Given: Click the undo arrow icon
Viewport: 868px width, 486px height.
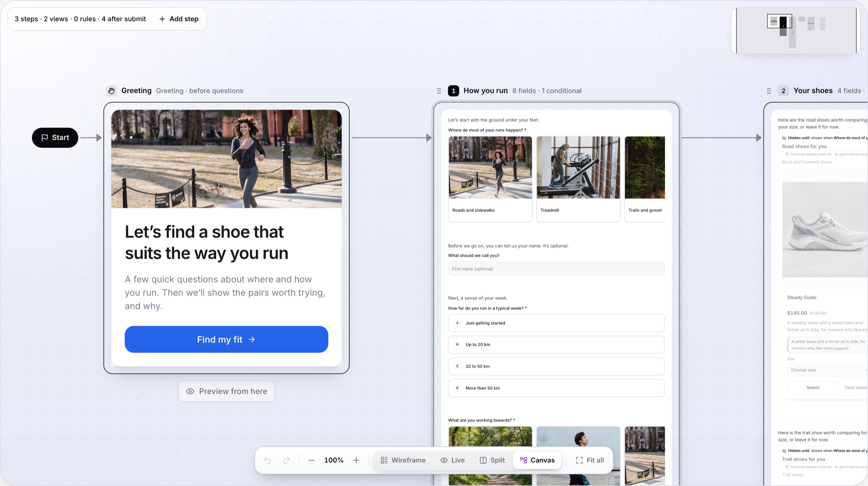Looking at the screenshot, I should pyautogui.click(x=267, y=460).
